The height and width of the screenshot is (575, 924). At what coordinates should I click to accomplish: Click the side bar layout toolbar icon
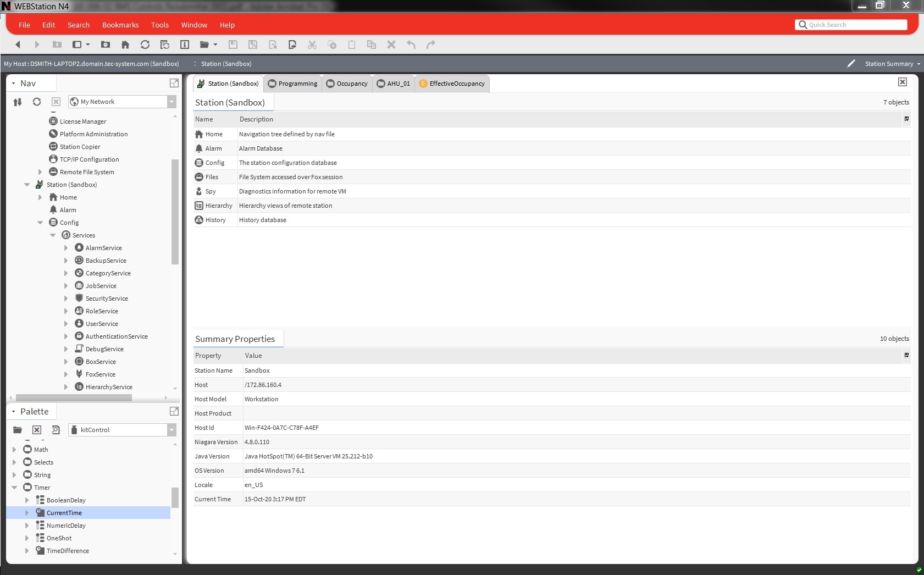coord(77,45)
